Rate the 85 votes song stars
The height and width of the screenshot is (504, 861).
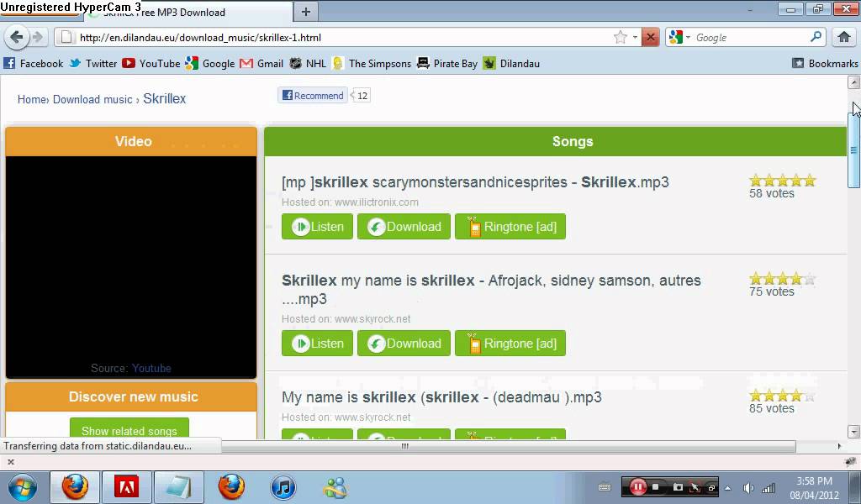pyautogui.click(x=783, y=396)
